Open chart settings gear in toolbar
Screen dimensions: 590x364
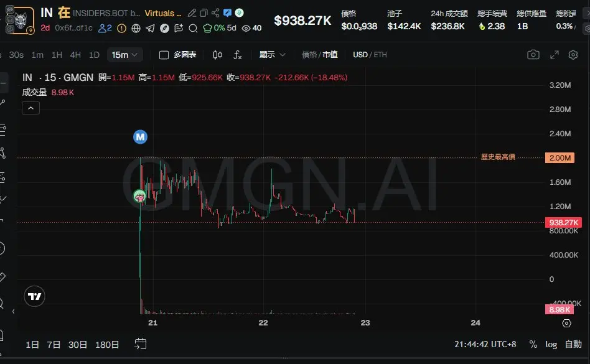coord(573,55)
